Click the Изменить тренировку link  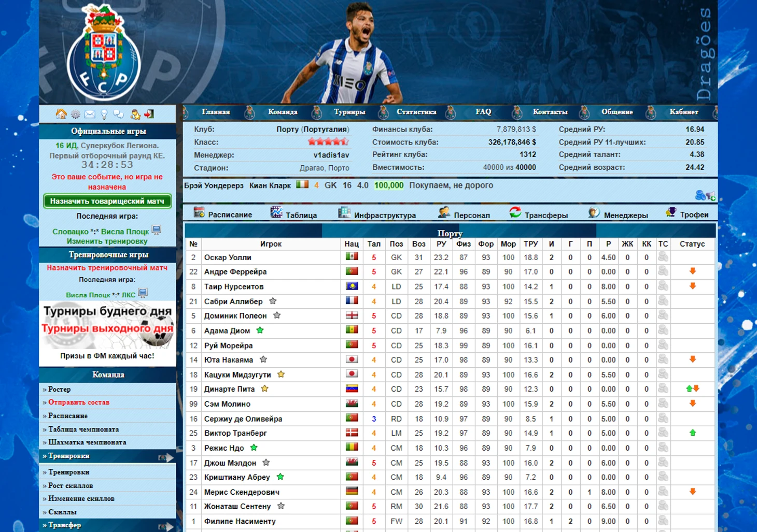pyautogui.click(x=107, y=241)
